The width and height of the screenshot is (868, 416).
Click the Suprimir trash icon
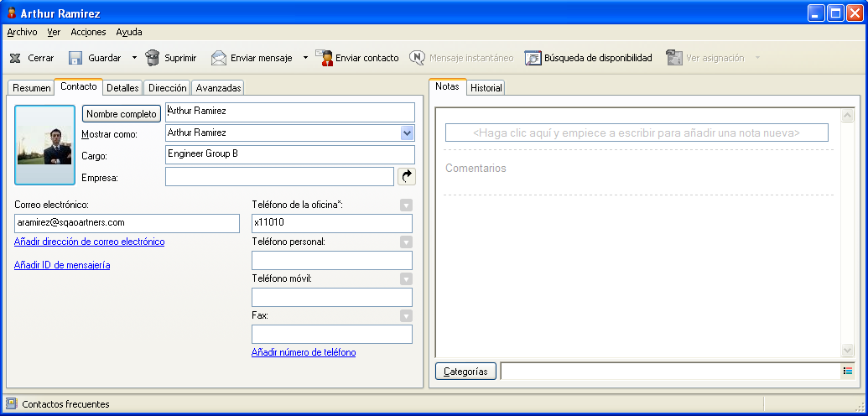(153, 58)
